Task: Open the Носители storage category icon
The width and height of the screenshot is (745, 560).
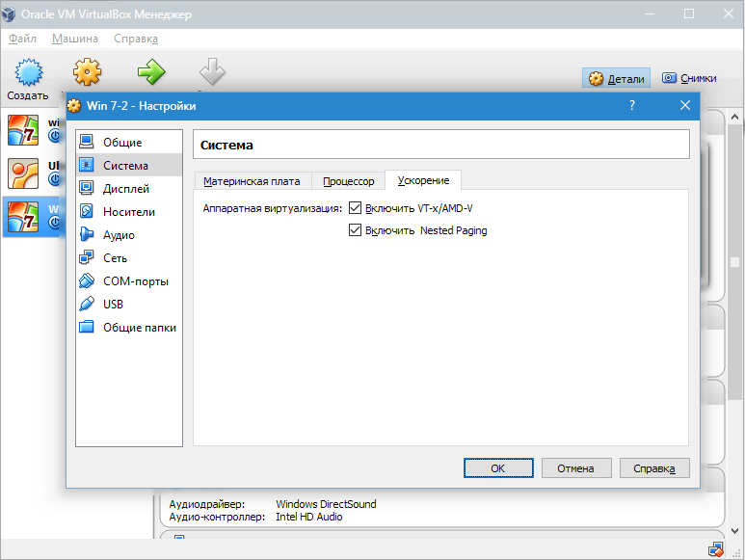Action: tap(87, 212)
